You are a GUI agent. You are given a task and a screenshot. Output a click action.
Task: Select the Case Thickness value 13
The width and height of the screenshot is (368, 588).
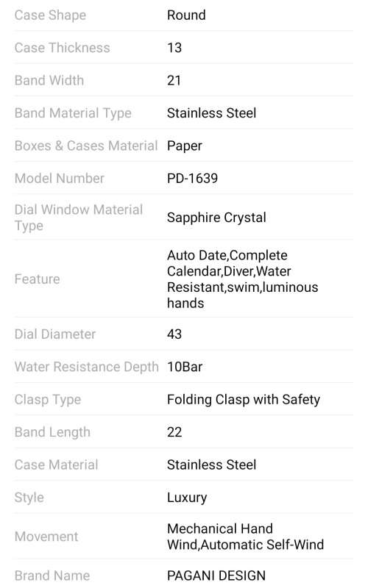click(x=174, y=48)
